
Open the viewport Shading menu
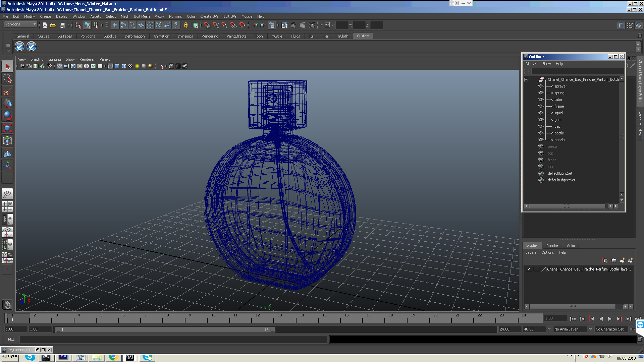point(37,59)
